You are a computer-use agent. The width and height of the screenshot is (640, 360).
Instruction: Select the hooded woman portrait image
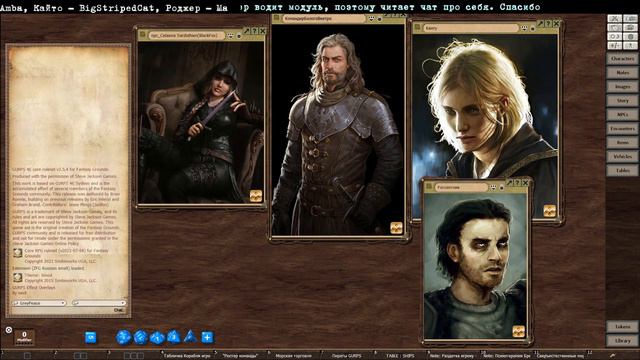tap(201, 122)
